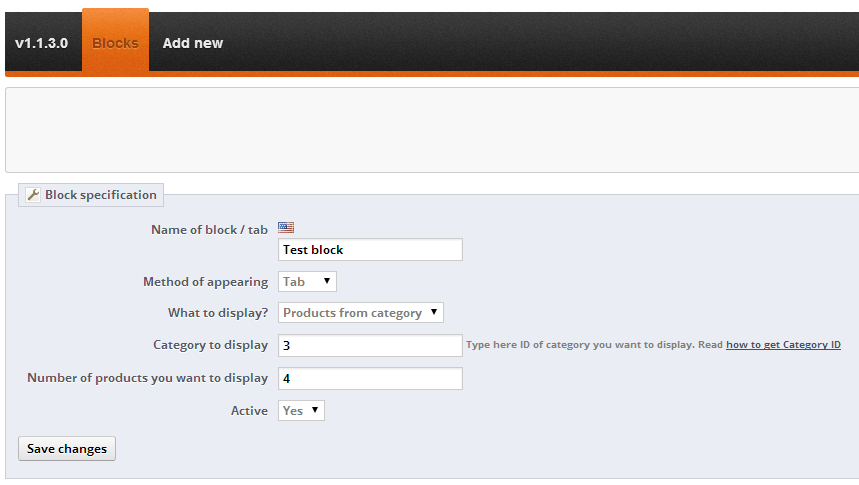Screen dimensions: 859x485
Task: Open the Method of appearing dropdown
Action: (x=307, y=282)
